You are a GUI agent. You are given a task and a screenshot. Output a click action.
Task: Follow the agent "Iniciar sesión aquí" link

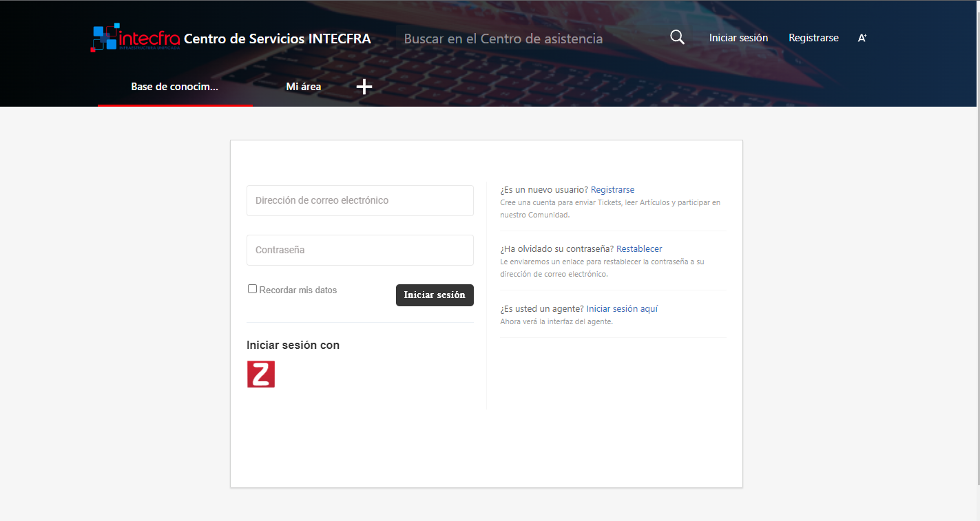coord(622,309)
